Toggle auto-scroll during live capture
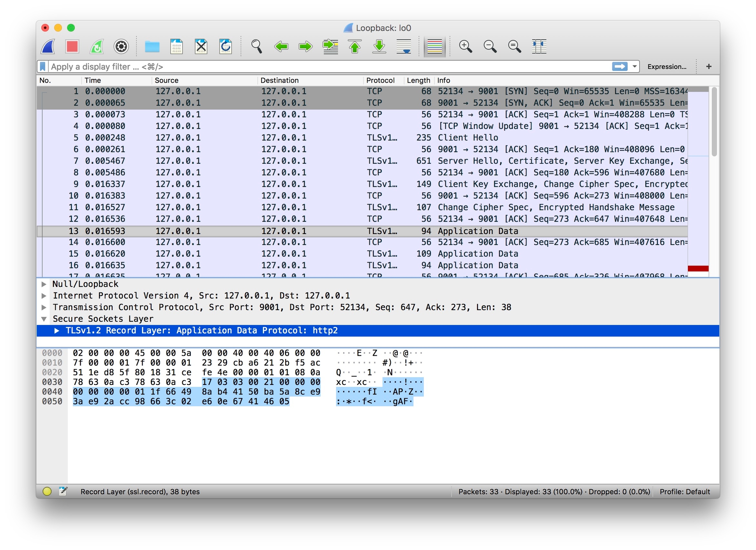The height and width of the screenshot is (550, 756). coord(404,46)
